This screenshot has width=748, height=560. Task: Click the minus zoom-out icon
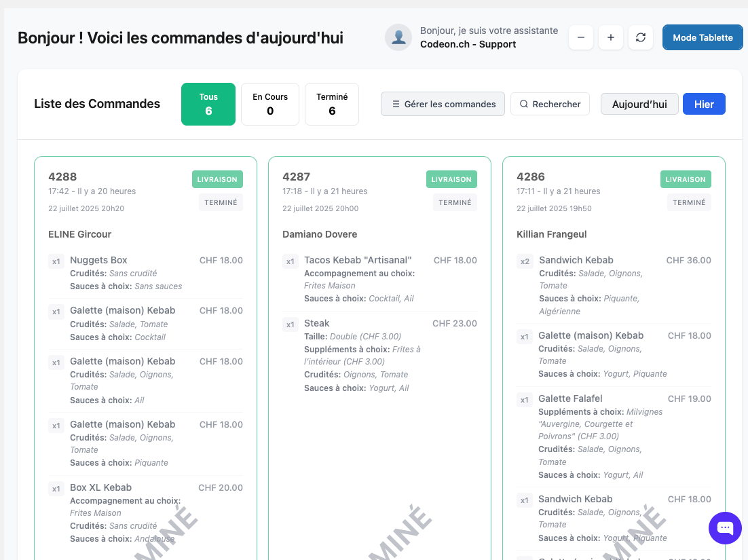pyautogui.click(x=580, y=37)
